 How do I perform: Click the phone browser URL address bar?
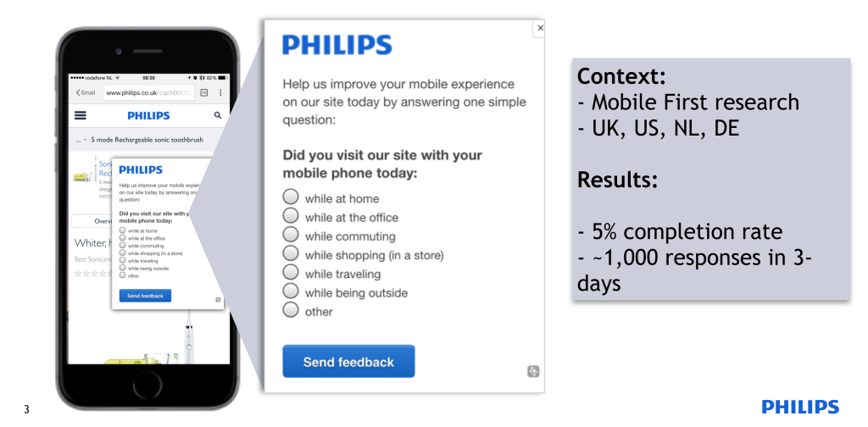[148, 91]
